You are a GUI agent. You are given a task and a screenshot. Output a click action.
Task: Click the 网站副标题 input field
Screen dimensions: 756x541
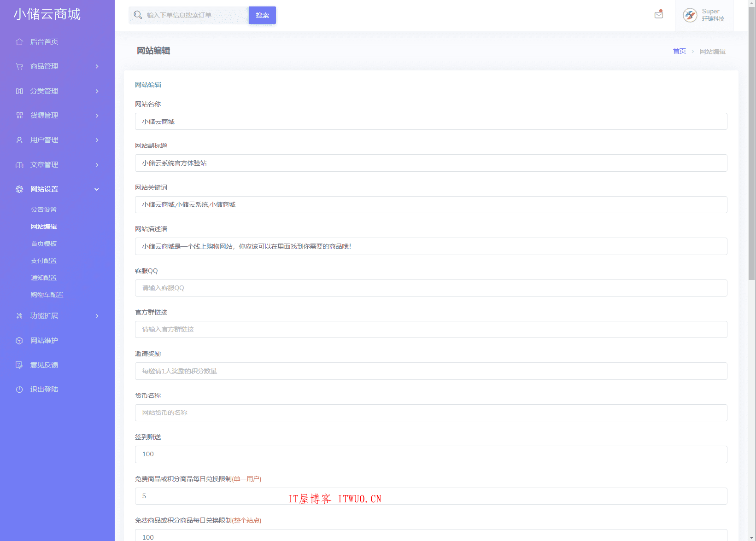click(x=431, y=163)
